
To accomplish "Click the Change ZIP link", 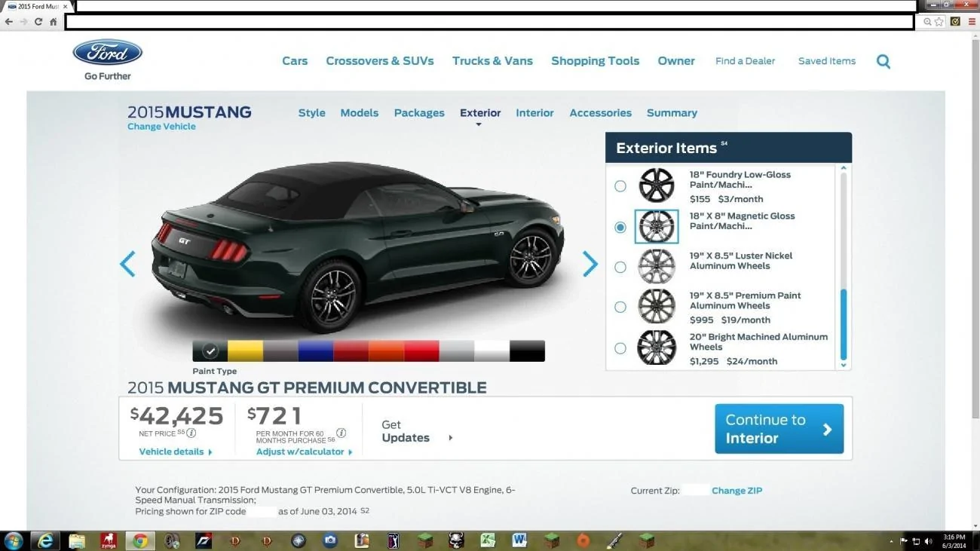I will [737, 491].
